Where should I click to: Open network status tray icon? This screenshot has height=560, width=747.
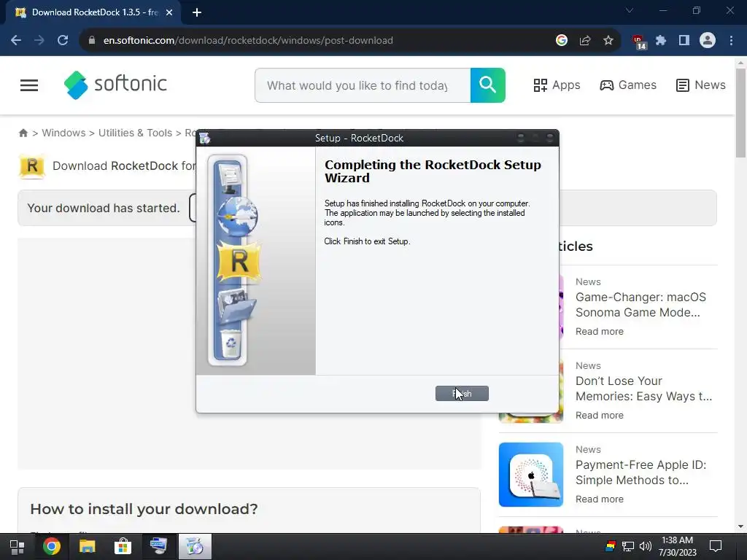(x=628, y=547)
